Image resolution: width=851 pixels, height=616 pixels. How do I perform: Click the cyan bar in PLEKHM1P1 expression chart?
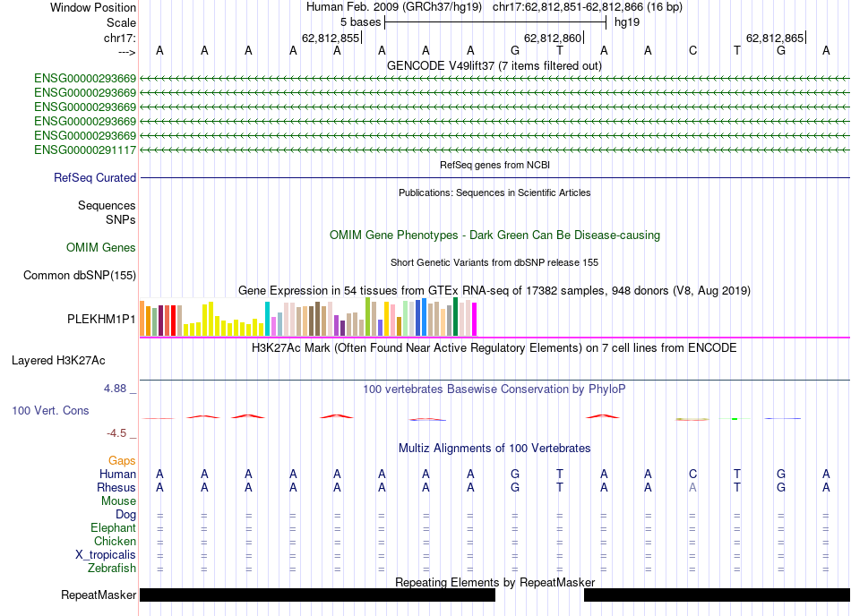pyautogui.click(x=267, y=319)
